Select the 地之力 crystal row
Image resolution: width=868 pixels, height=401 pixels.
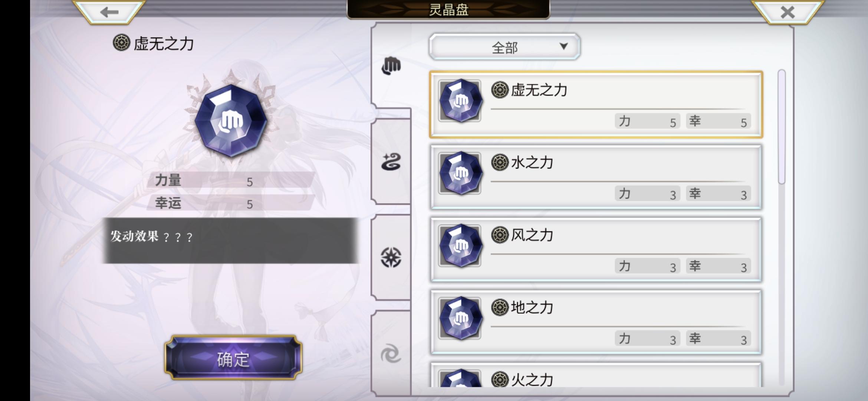tap(596, 322)
